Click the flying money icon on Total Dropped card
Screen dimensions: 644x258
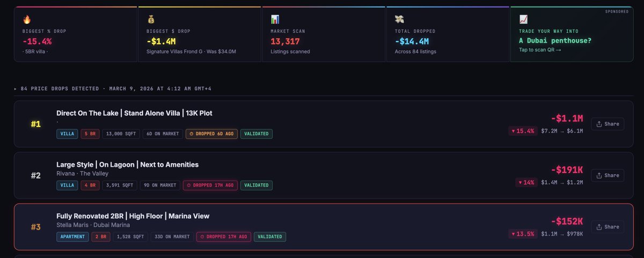399,19
